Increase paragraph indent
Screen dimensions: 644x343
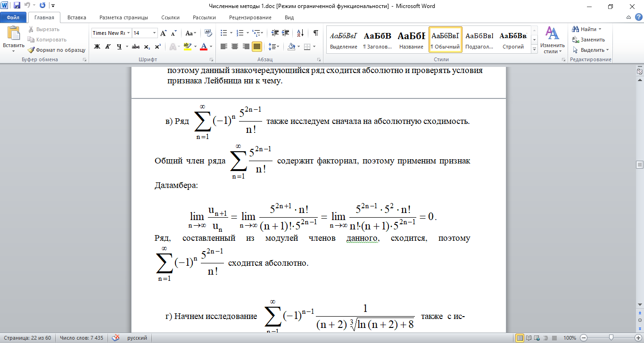click(286, 33)
